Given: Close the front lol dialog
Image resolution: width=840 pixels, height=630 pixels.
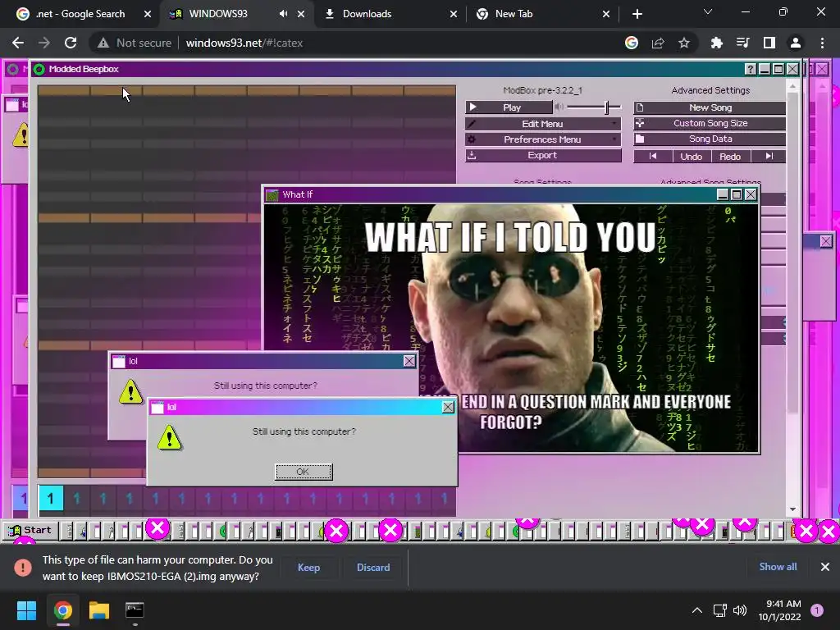Looking at the screenshot, I should pos(448,408).
